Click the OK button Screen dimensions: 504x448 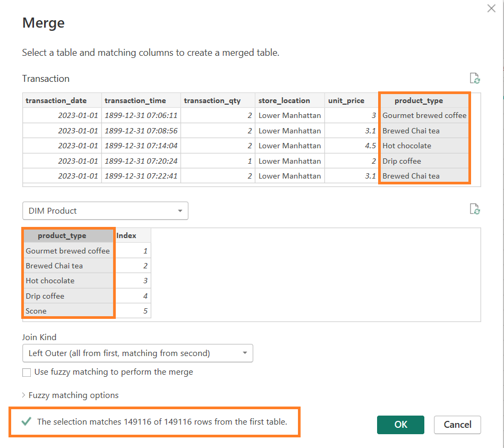click(400, 425)
